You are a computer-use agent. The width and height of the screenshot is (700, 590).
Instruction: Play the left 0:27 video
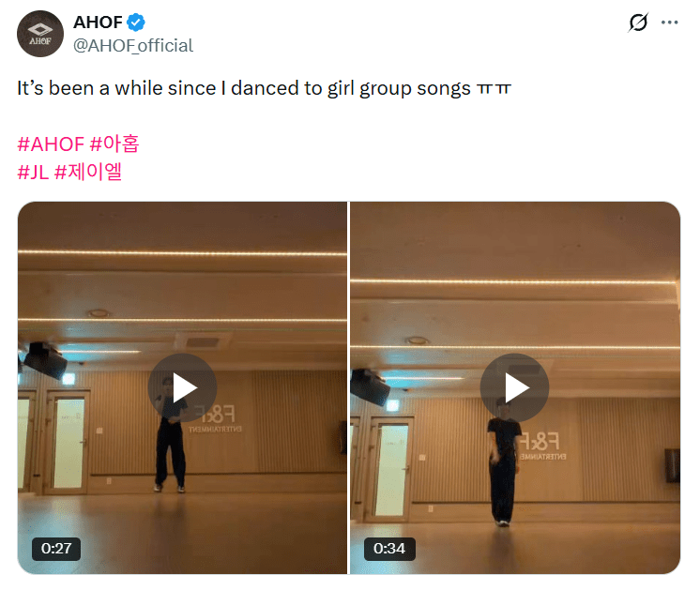(x=183, y=387)
